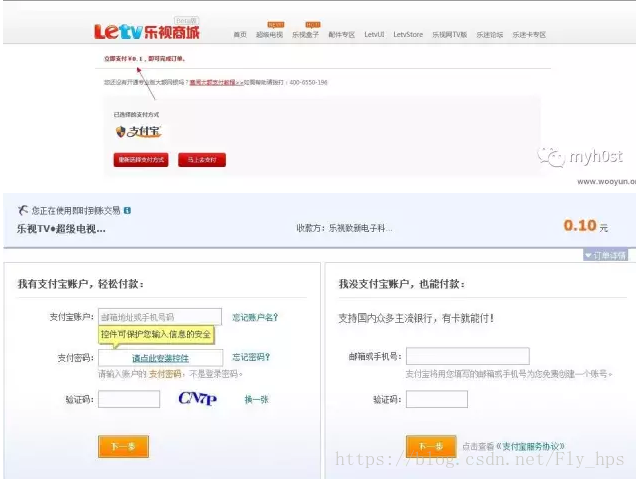Click the underlined red help link before 400-6550-196
Screen dimensions: 636x479
point(217,82)
